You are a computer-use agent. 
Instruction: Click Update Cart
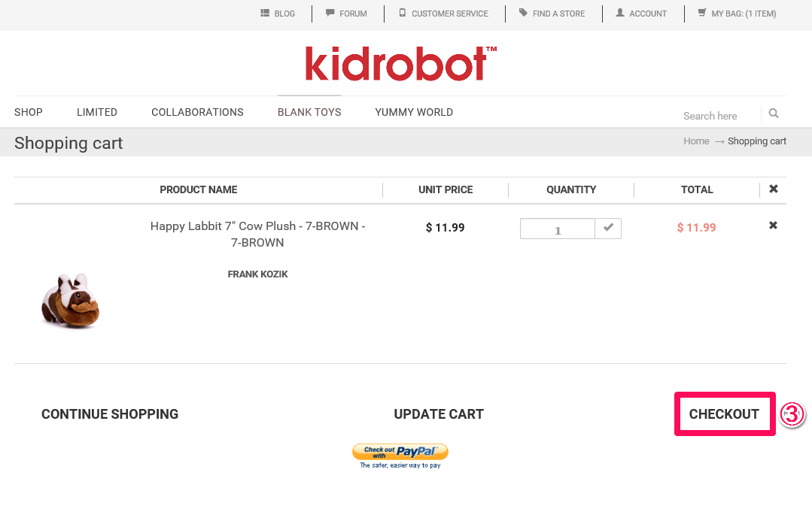(439, 414)
